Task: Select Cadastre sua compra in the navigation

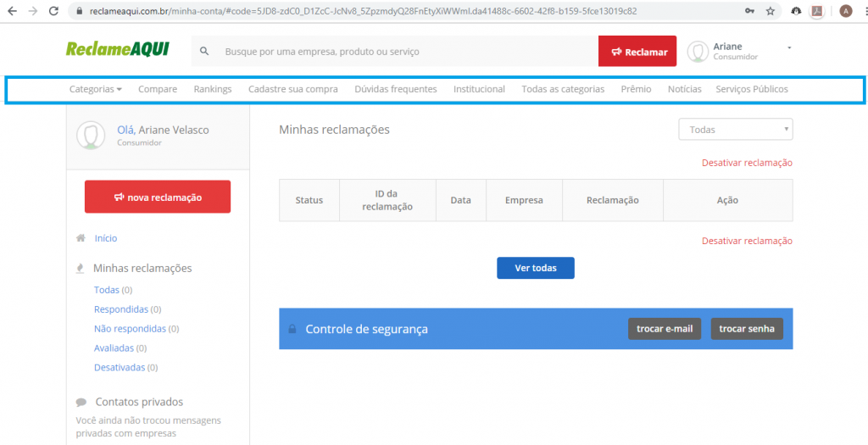Action: (292, 89)
